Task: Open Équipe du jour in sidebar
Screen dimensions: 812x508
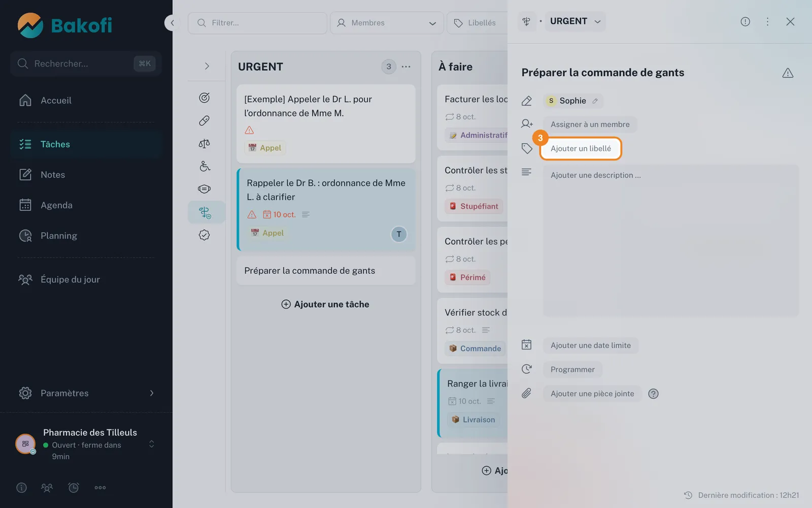Action: tap(86, 279)
